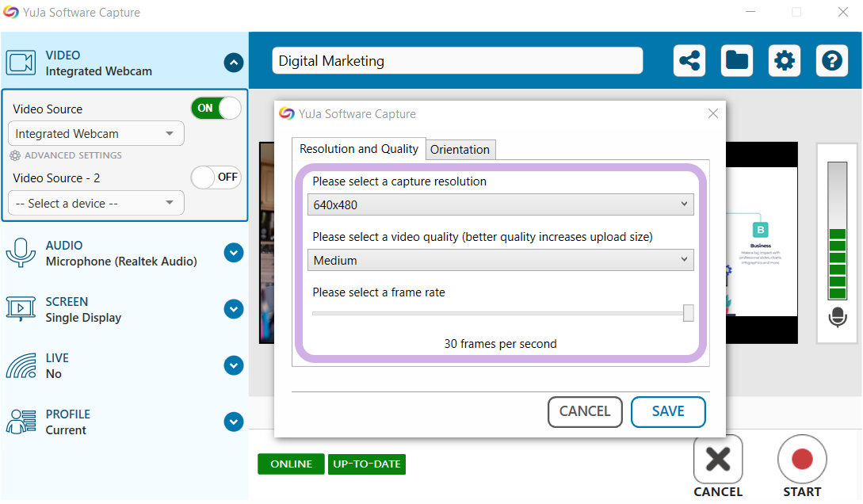Open the Integrated Webcam source dropdown

click(x=97, y=134)
